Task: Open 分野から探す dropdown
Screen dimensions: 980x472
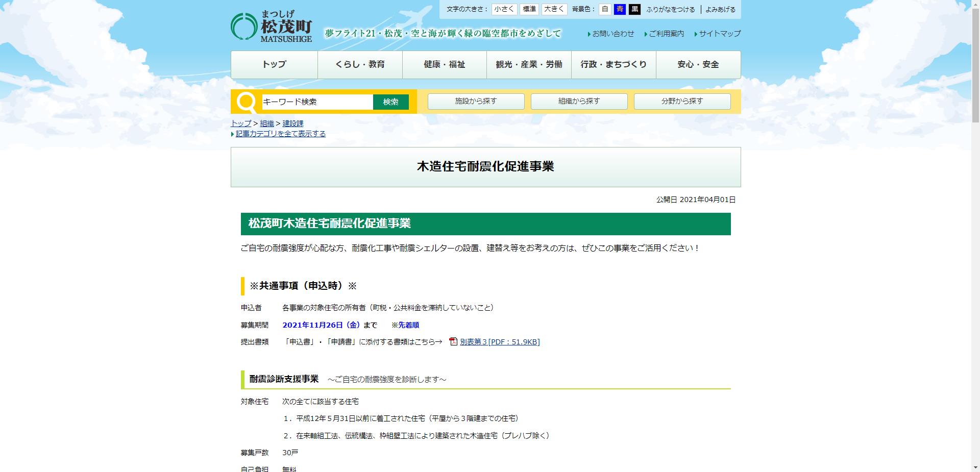Action: (x=682, y=101)
